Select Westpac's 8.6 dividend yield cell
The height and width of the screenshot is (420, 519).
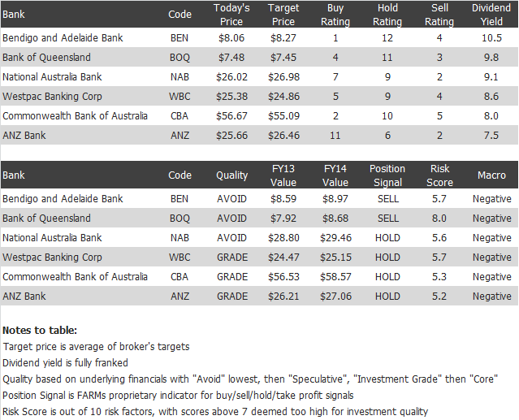(491, 97)
